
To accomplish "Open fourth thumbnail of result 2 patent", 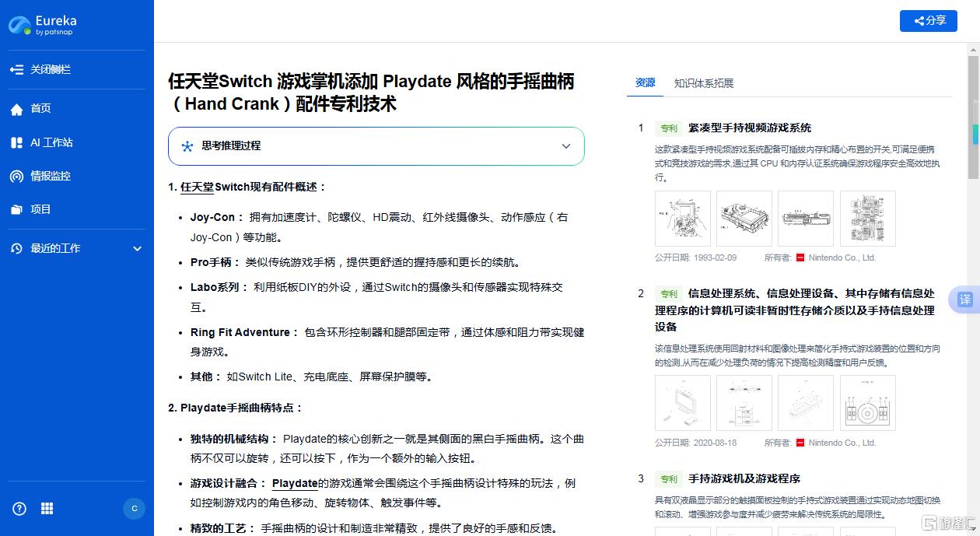I will click(868, 403).
